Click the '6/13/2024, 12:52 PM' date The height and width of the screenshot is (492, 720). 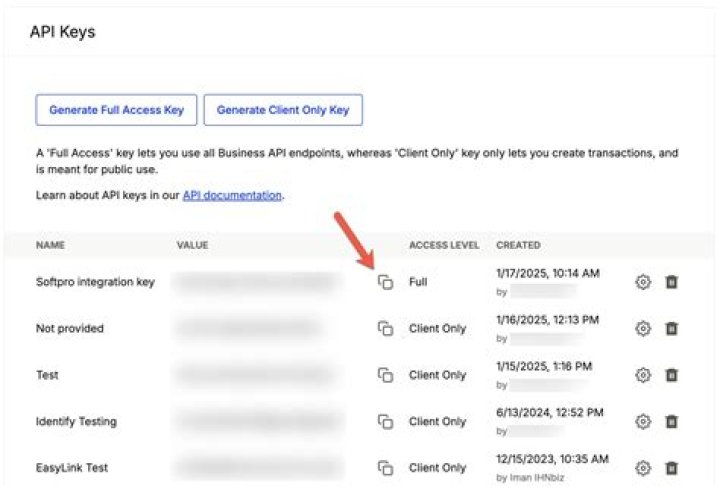pyautogui.click(x=550, y=413)
